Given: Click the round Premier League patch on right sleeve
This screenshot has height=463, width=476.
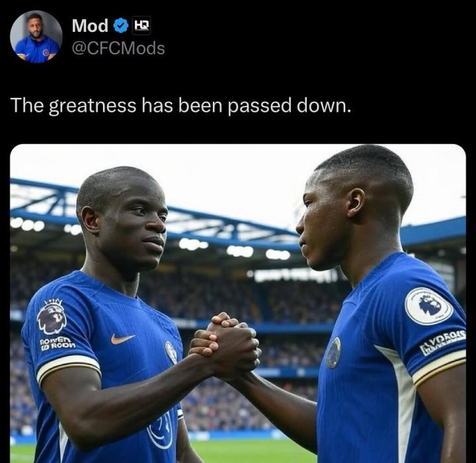Looking at the screenshot, I should coord(428,306).
